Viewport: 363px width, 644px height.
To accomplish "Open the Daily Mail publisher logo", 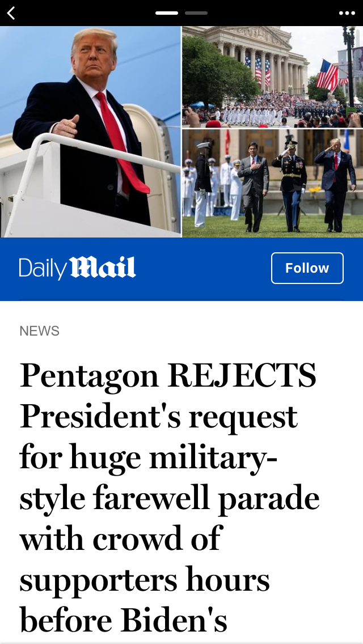I will (77, 268).
